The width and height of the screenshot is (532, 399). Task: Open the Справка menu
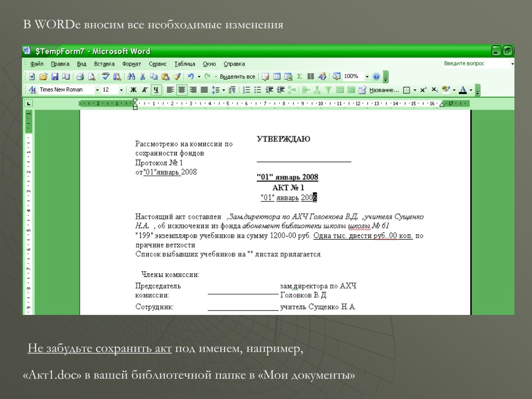point(234,64)
